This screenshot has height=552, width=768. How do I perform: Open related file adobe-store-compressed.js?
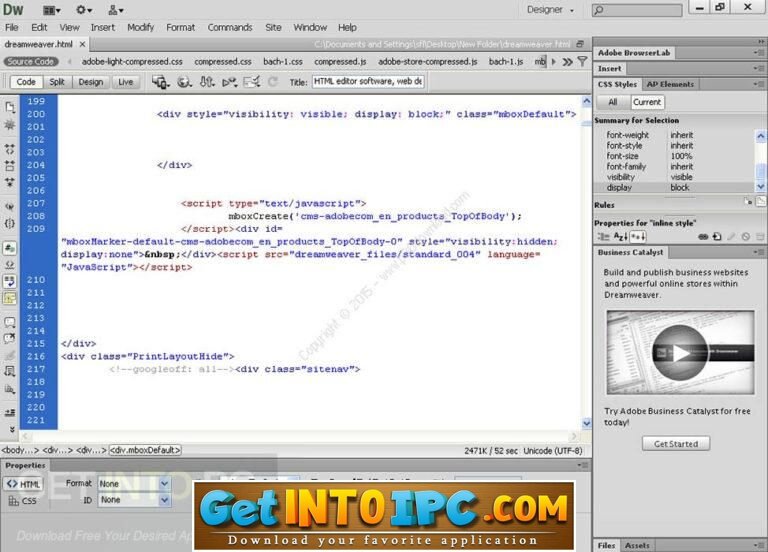pyautogui.click(x=428, y=62)
